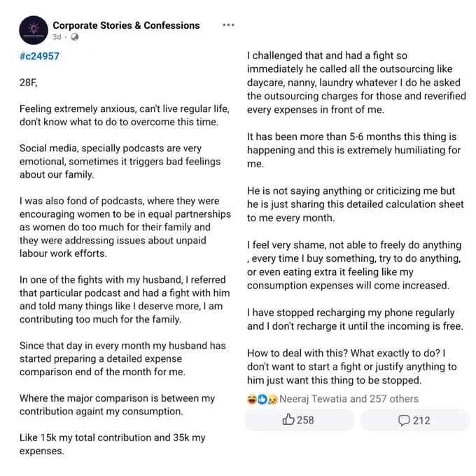Click the 28F opening line of the post

point(29,83)
